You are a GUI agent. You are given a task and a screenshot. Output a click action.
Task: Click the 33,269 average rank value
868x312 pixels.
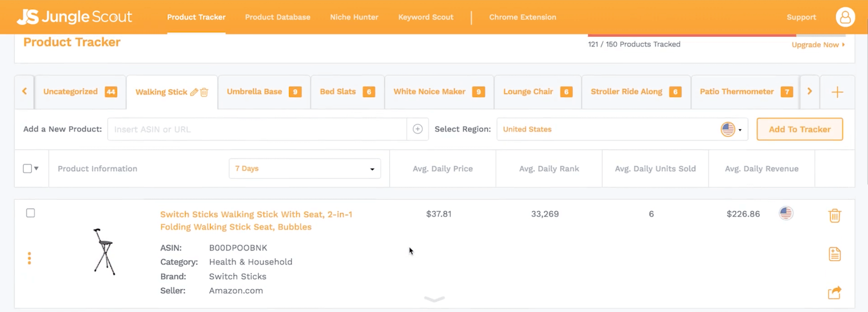[x=545, y=214]
